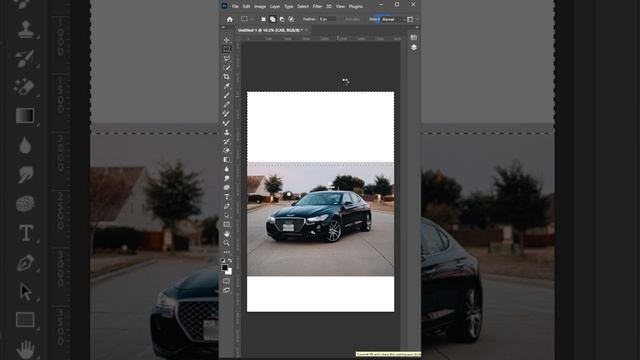Click the white background color swatch

click(x=229, y=272)
